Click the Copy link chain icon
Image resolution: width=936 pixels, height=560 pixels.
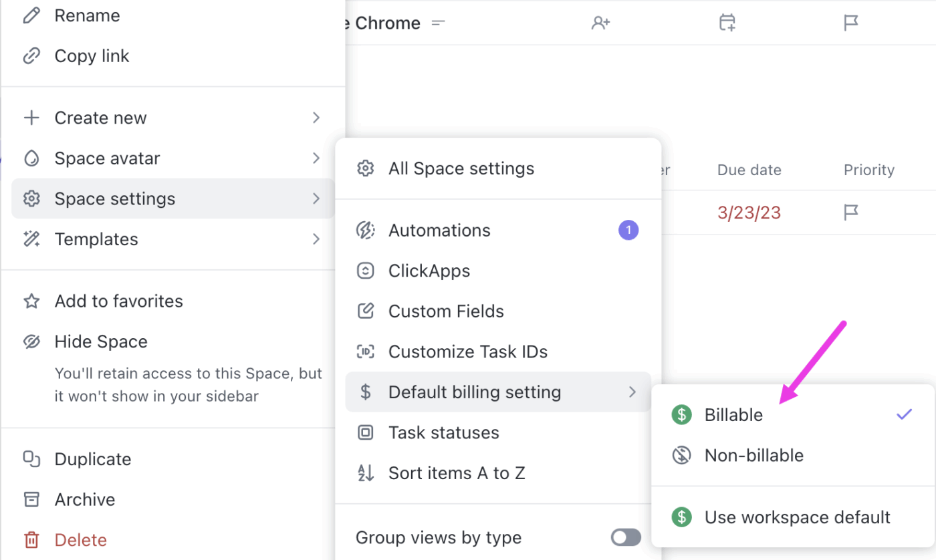point(32,55)
